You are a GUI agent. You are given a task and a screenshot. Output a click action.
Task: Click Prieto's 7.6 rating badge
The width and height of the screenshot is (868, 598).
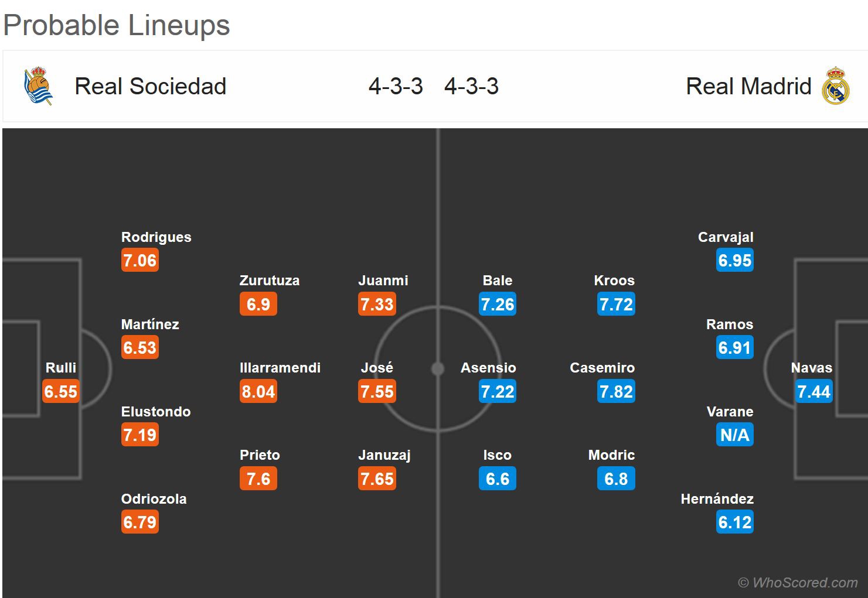coord(258,479)
